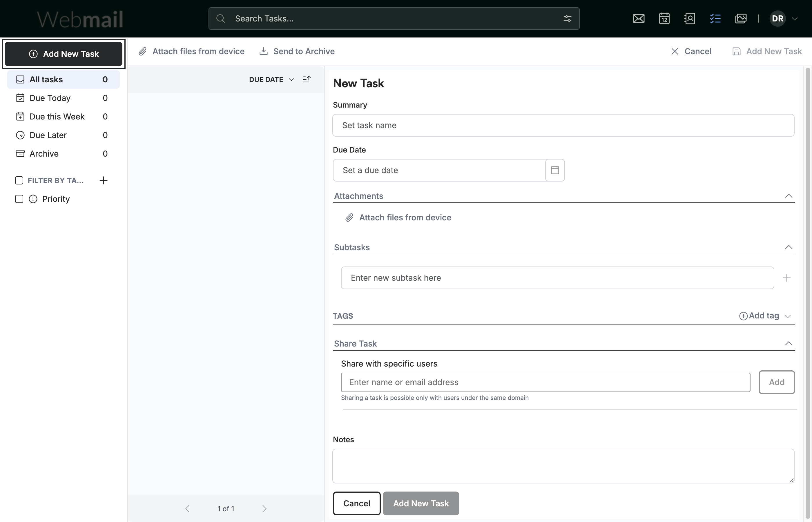
Task: Go to next page arrow
Action: [264, 509]
